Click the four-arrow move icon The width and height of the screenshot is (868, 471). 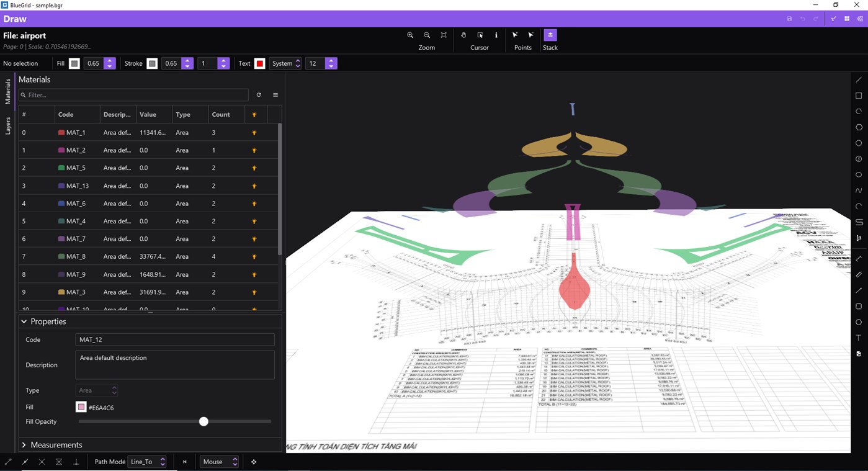[x=254, y=462]
